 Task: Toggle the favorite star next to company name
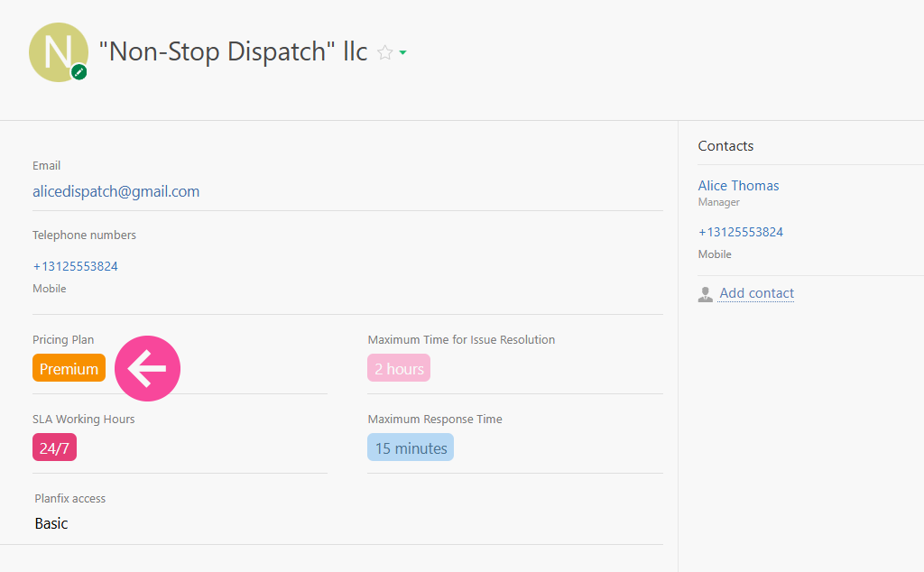(384, 52)
